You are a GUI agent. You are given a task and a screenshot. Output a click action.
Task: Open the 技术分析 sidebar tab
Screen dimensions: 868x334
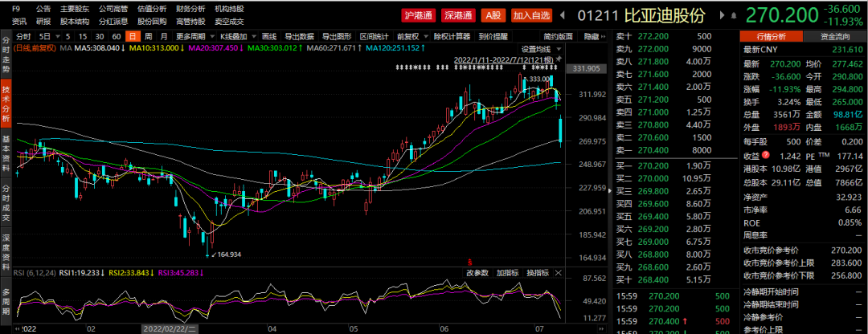coord(6,101)
